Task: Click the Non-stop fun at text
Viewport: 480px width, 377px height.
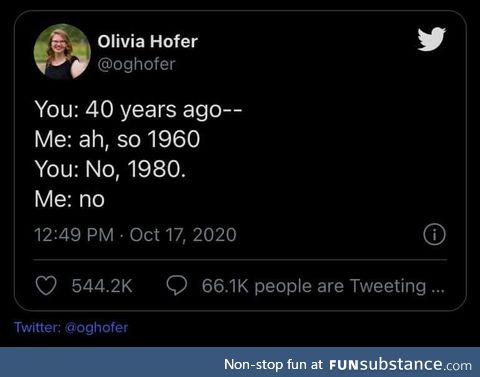Action: pos(273,364)
